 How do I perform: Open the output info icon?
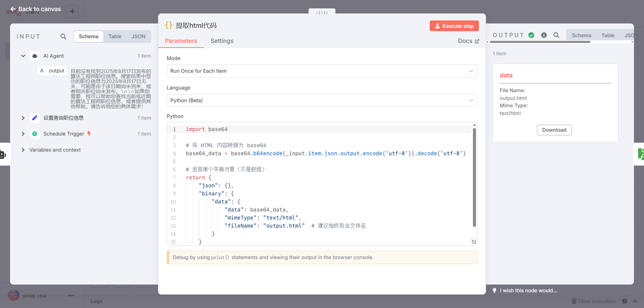pos(544,35)
